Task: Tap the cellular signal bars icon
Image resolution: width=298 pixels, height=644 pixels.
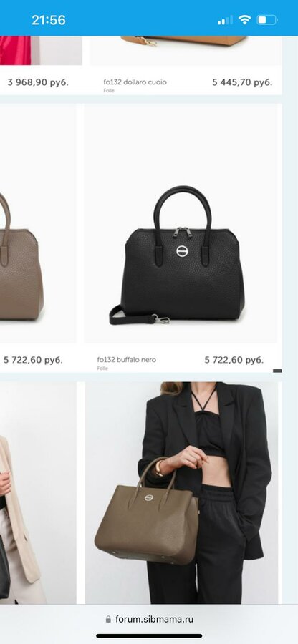Action: 225,20
